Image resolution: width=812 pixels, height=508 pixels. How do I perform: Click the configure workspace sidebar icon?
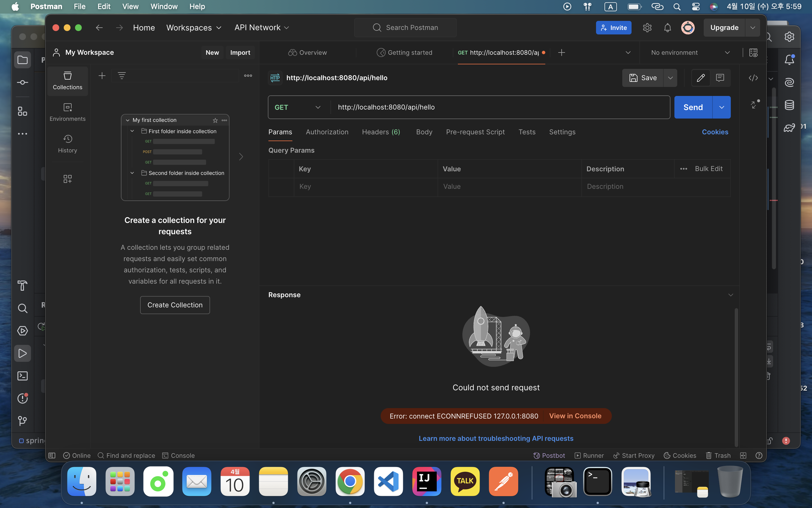(x=67, y=179)
